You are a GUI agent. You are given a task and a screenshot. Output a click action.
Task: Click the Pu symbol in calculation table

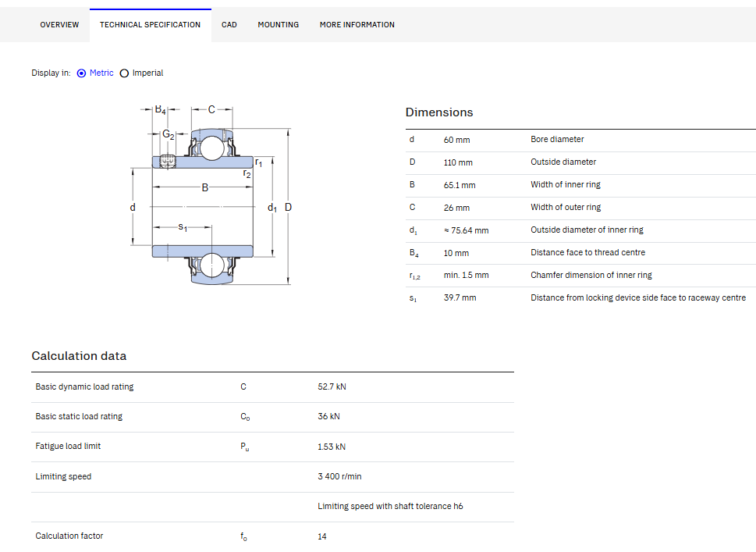pos(245,447)
